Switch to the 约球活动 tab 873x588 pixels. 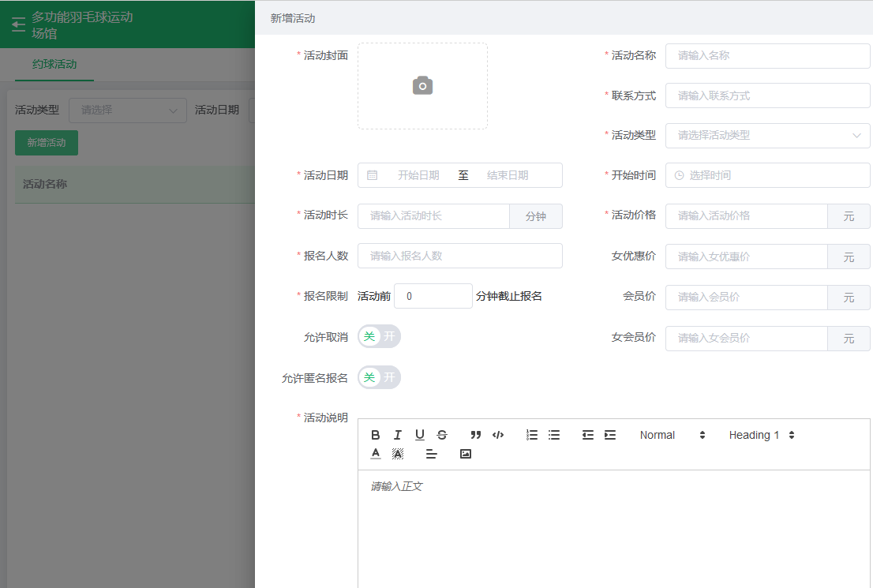tap(54, 64)
